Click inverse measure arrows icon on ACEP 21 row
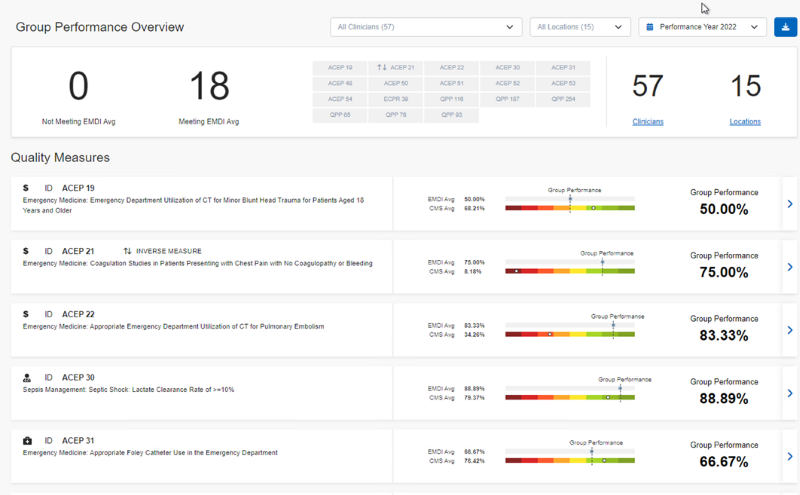800x495 pixels. [x=128, y=251]
